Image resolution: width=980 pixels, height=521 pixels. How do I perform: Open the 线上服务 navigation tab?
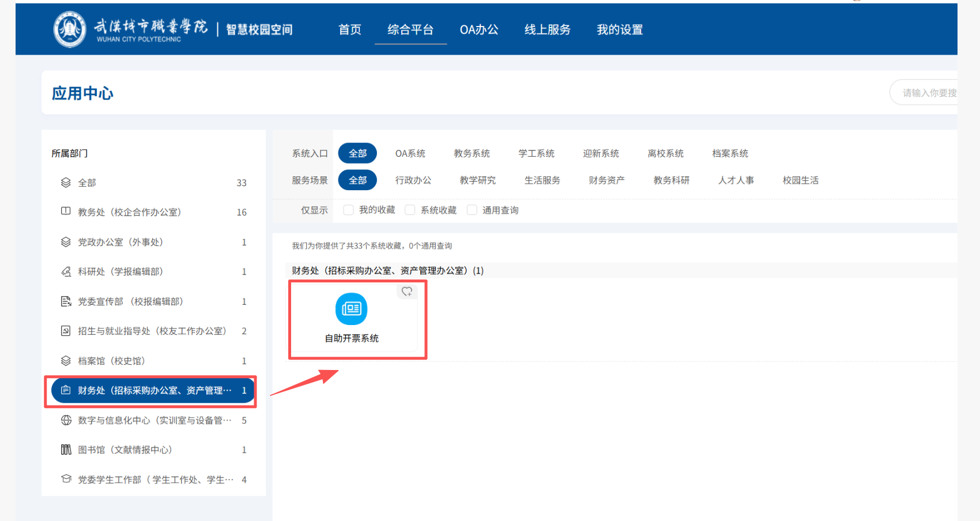click(547, 29)
